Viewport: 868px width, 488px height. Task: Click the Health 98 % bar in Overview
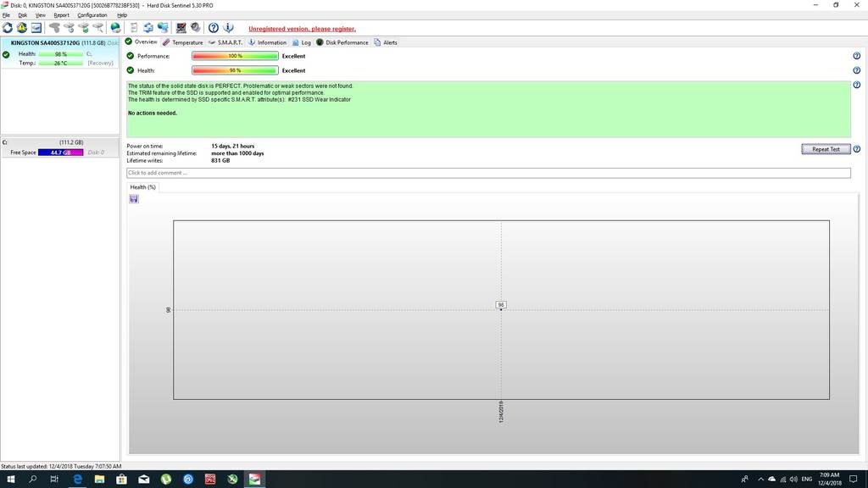click(235, 70)
